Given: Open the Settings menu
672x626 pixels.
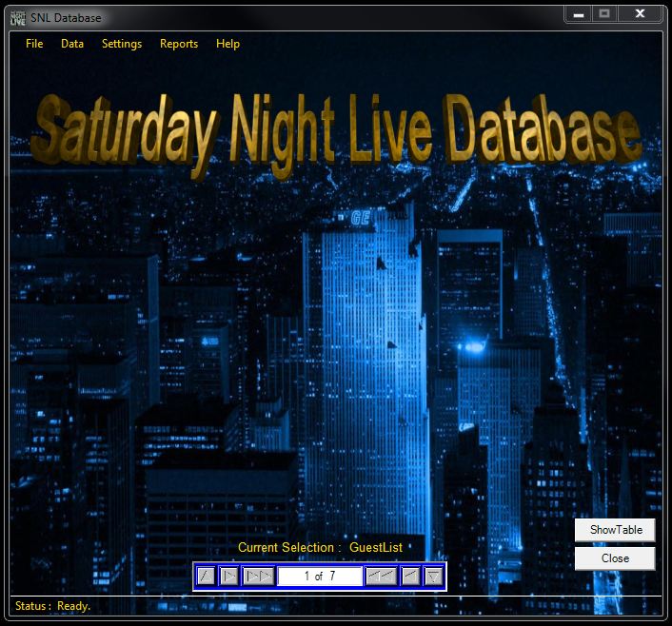Looking at the screenshot, I should pos(122,44).
